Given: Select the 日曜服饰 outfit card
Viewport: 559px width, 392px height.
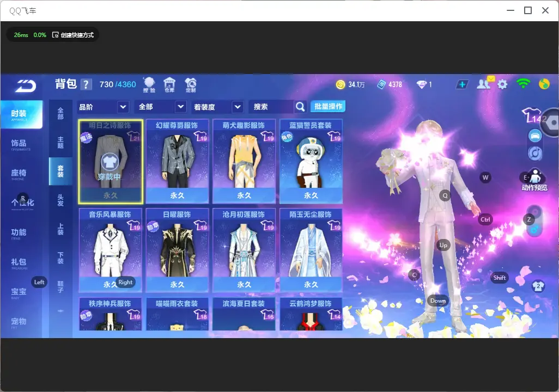Looking at the screenshot, I should click(177, 250).
